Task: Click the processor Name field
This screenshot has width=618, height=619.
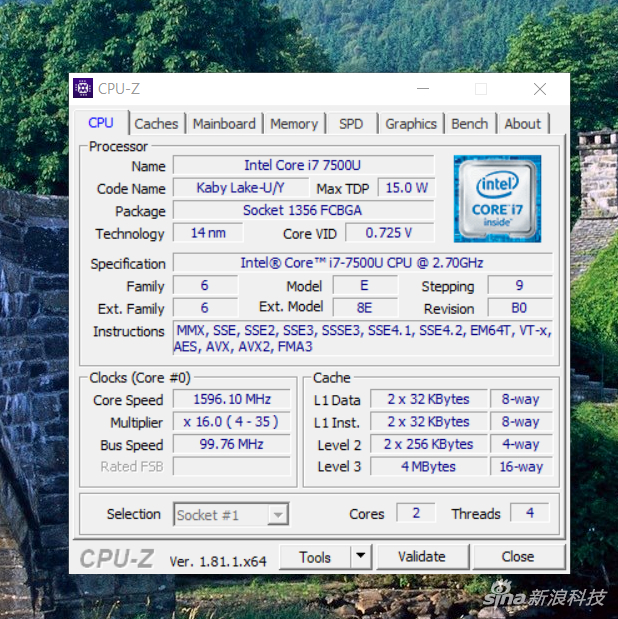Action: 303,165
